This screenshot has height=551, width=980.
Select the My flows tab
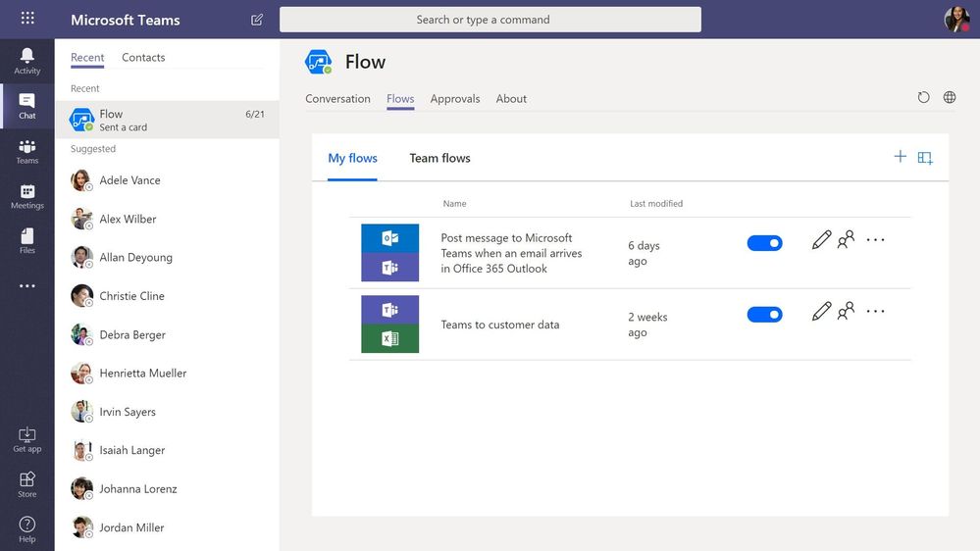point(352,159)
